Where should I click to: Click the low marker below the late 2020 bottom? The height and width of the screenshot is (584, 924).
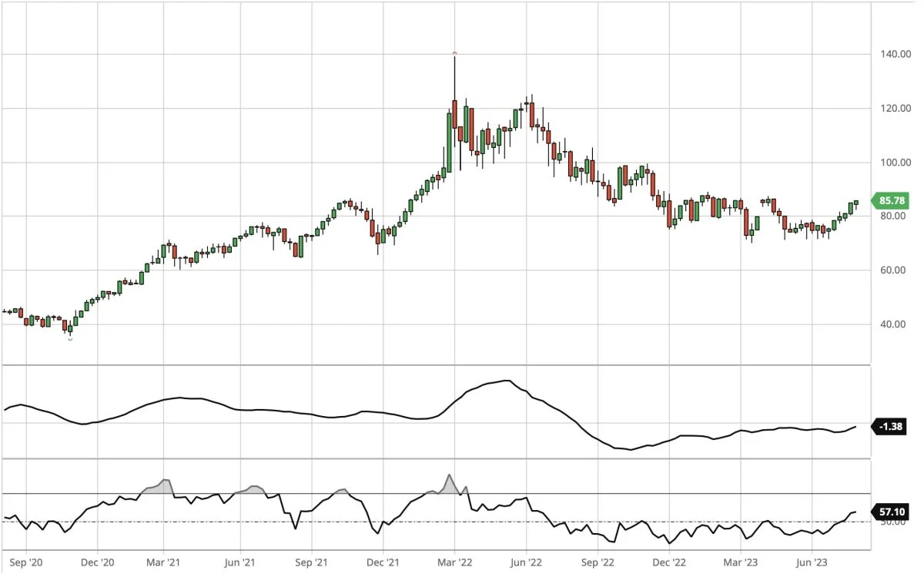click(x=70, y=339)
